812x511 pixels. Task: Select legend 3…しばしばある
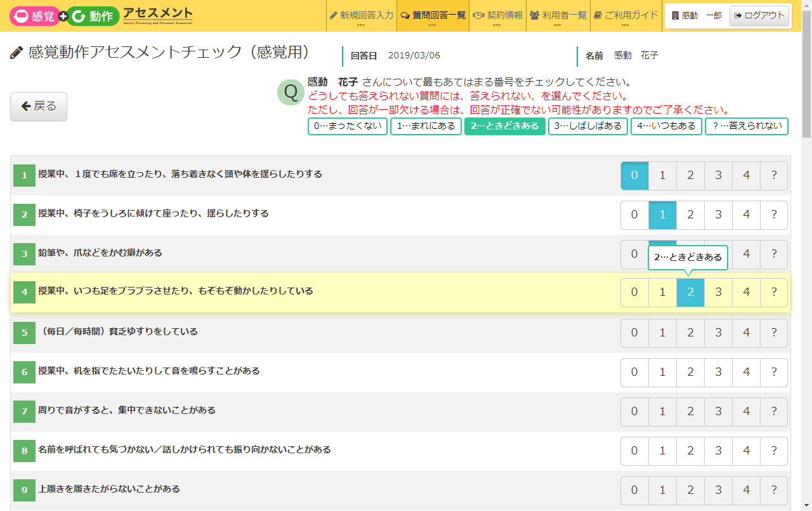pyautogui.click(x=588, y=126)
